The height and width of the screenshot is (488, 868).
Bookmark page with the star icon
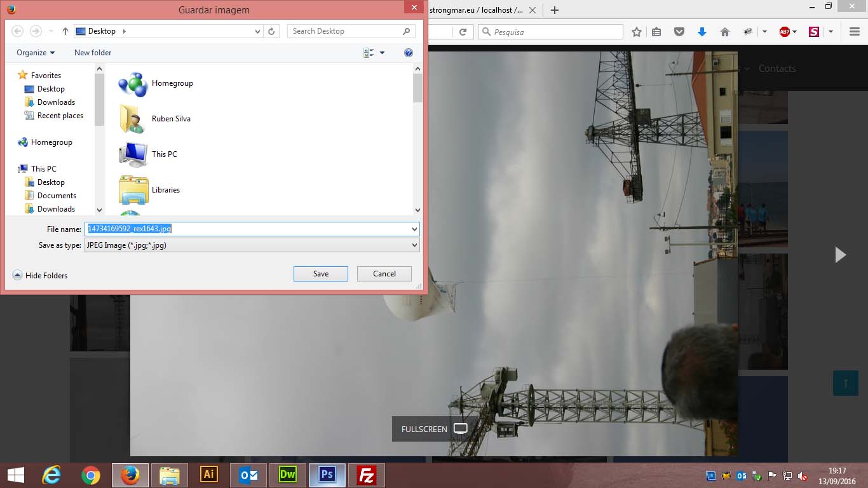[x=636, y=32]
